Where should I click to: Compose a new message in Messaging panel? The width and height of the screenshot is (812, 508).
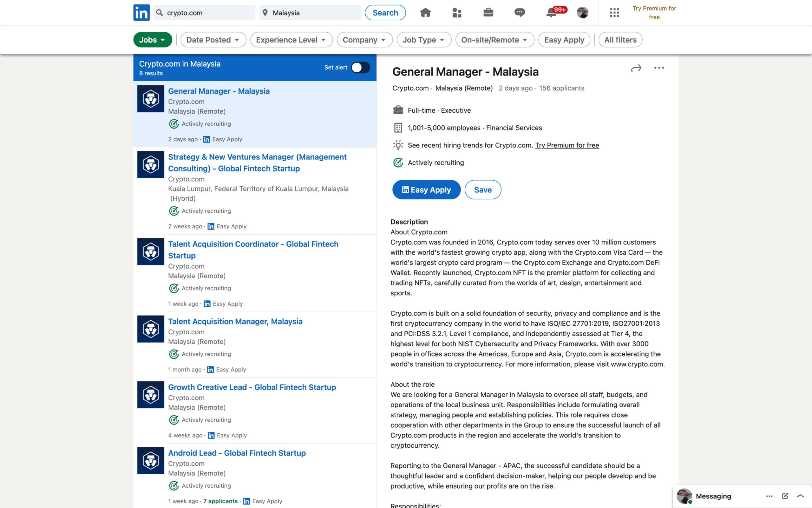tap(785, 496)
